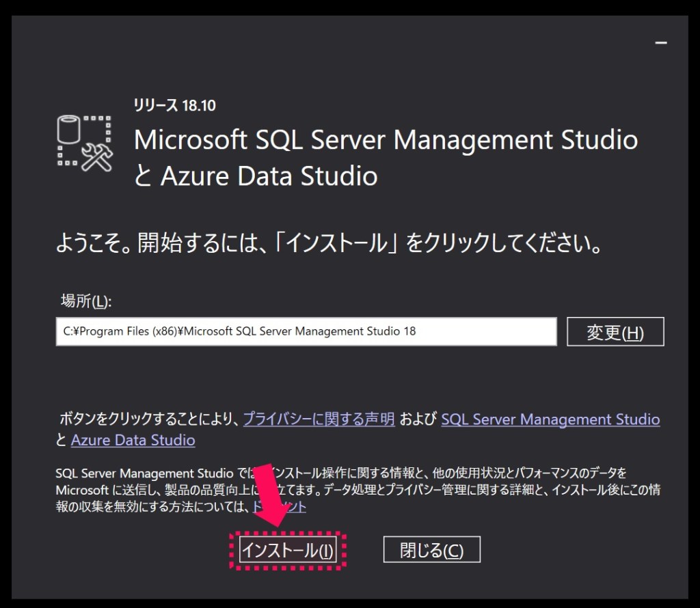Click the Microsoft SQL Server Management Studio title
Image resolution: width=700 pixels, height=608 pixels.
tap(386, 139)
